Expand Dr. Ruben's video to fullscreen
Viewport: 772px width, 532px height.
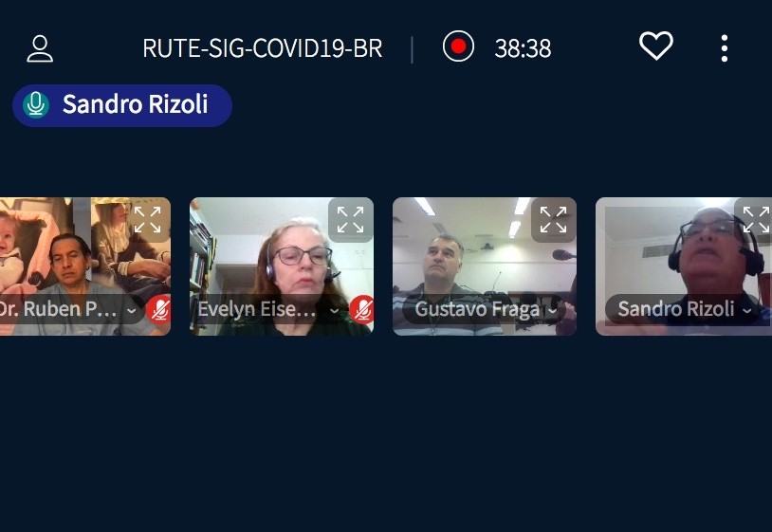pyautogui.click(x=147, y=219)
